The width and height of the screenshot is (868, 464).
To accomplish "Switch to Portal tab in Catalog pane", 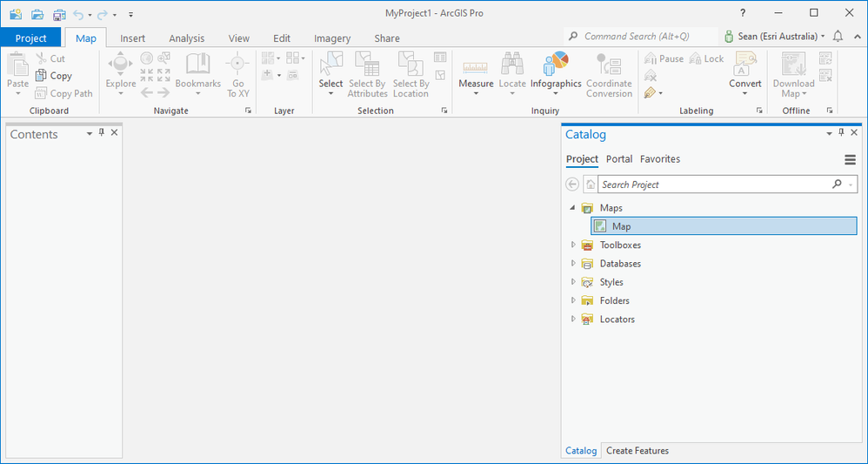I will pos(619,159).
